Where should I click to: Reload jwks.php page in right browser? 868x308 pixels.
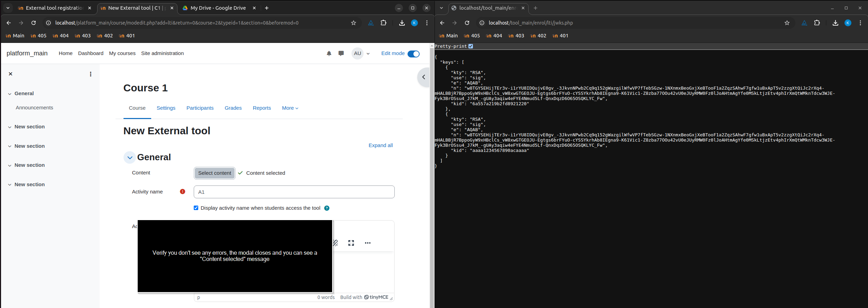pyautogui.click(x=467, y=23)
